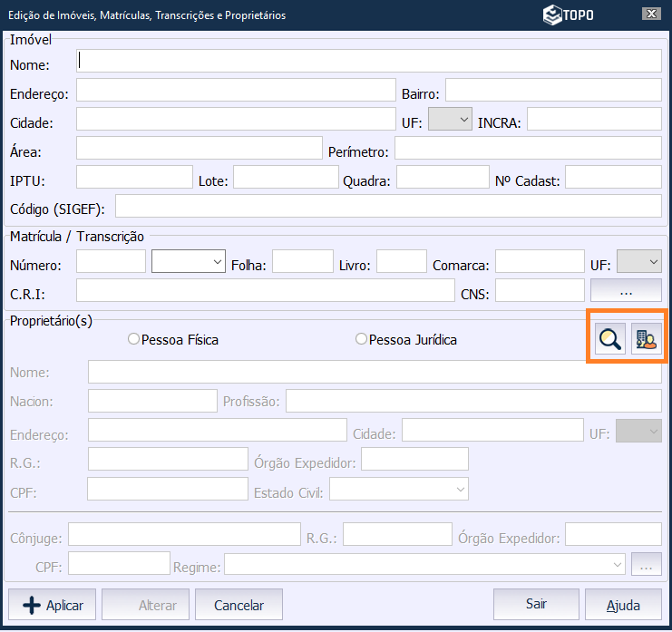Screen dimensions: 672x632
Task: Click the Nome input field under Imóvel
Action: coord(370,61)
